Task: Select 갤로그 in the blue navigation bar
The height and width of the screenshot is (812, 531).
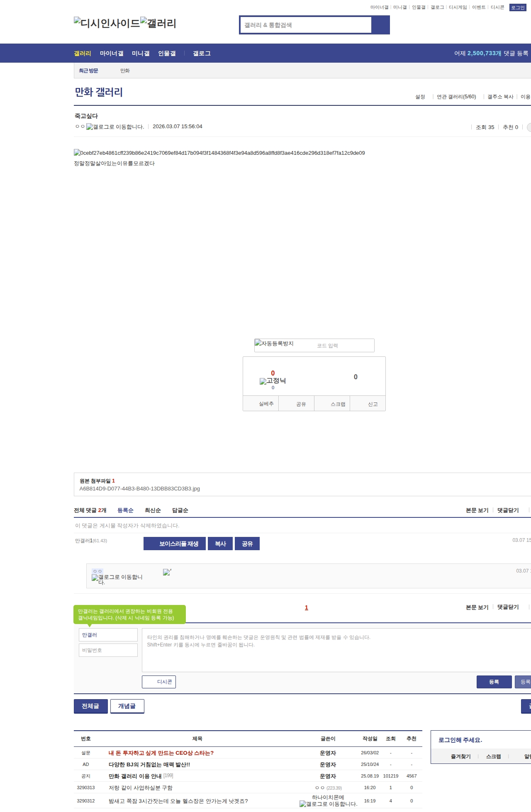Action: [x=202, y=54]
